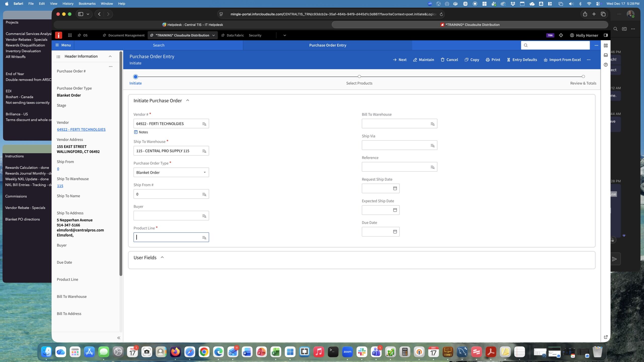Open toolbar overflow menu after Import From Excel
This screenshot has width=644, height=362.
coord(588,60)
